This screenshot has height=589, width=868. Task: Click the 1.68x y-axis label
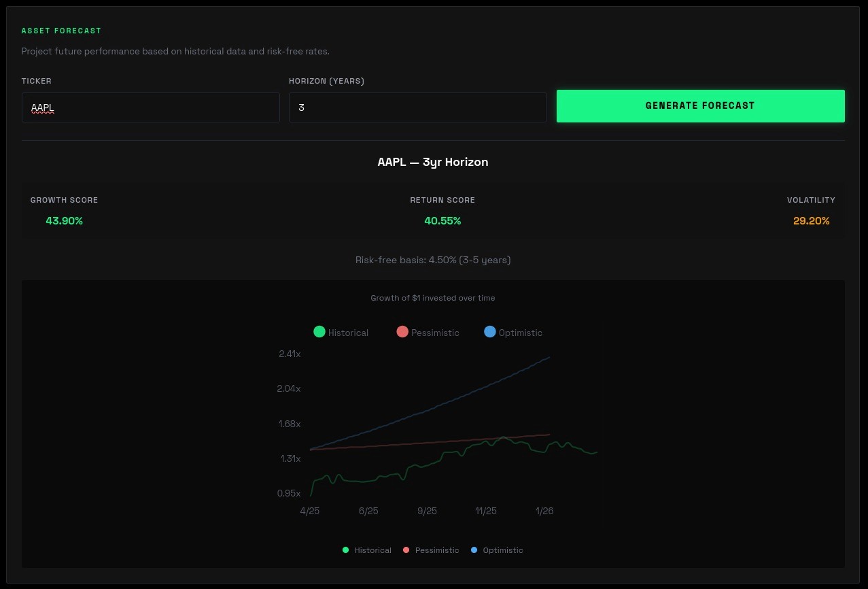coord(290,424)
